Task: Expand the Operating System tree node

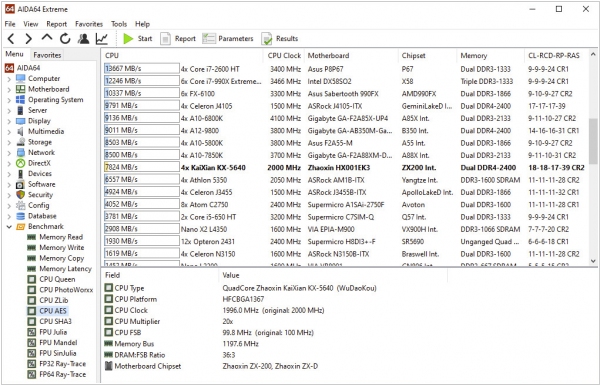Action: [9, 100]
